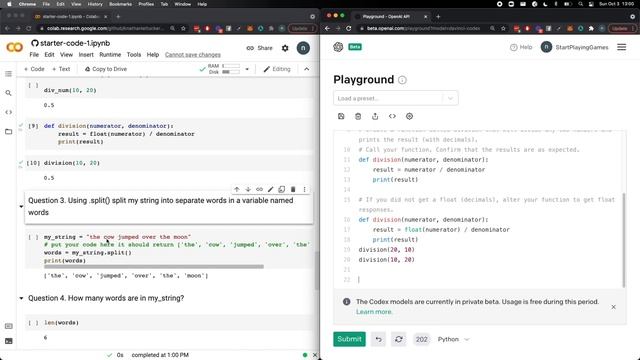This screenshot has width=640, height=360.
Task: Share preset upload icon in Playground
Action: [375, 116]
